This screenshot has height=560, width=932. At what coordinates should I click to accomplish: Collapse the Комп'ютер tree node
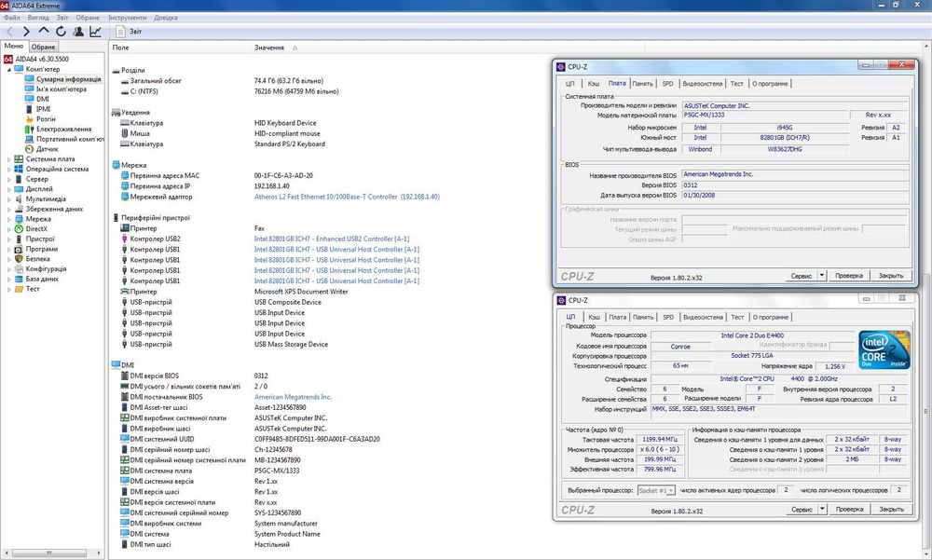pos(8,69)
